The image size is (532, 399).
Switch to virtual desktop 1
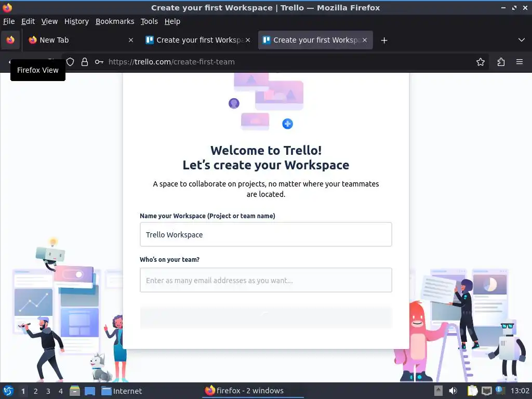click(x=23, y=391)
